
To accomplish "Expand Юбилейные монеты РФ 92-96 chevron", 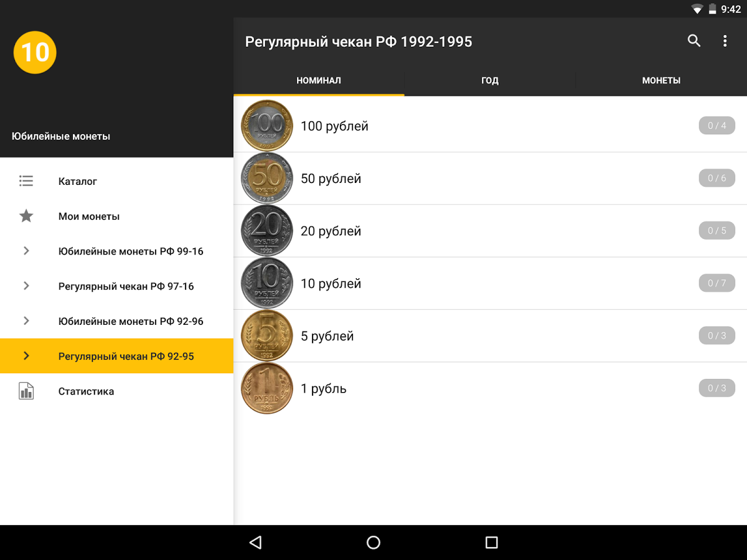I will tap(26, 321).
